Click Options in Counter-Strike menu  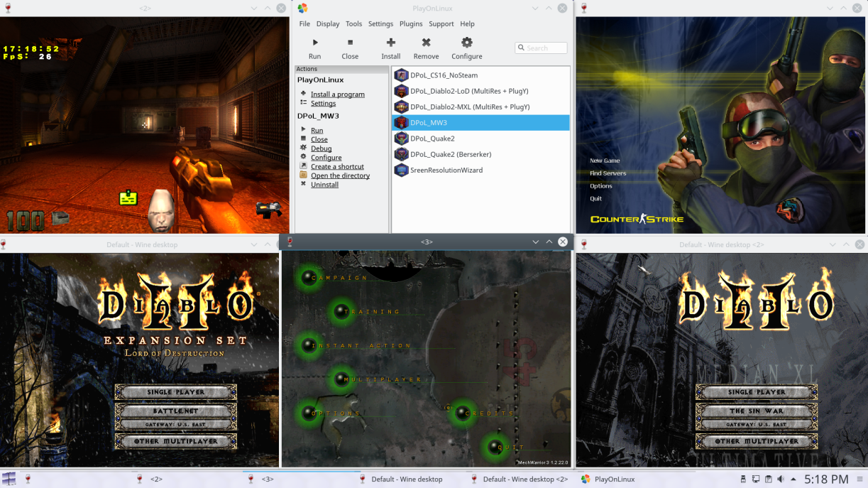coord(600,186)
